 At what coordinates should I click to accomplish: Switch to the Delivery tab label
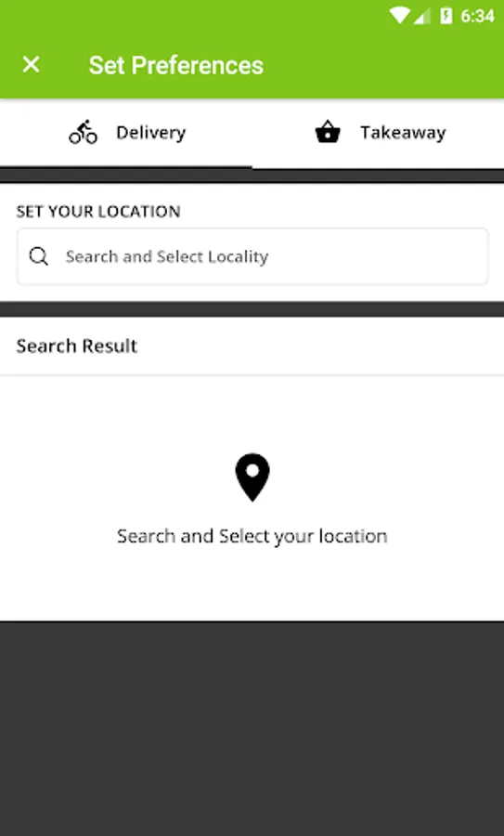(x=150, y=132)
